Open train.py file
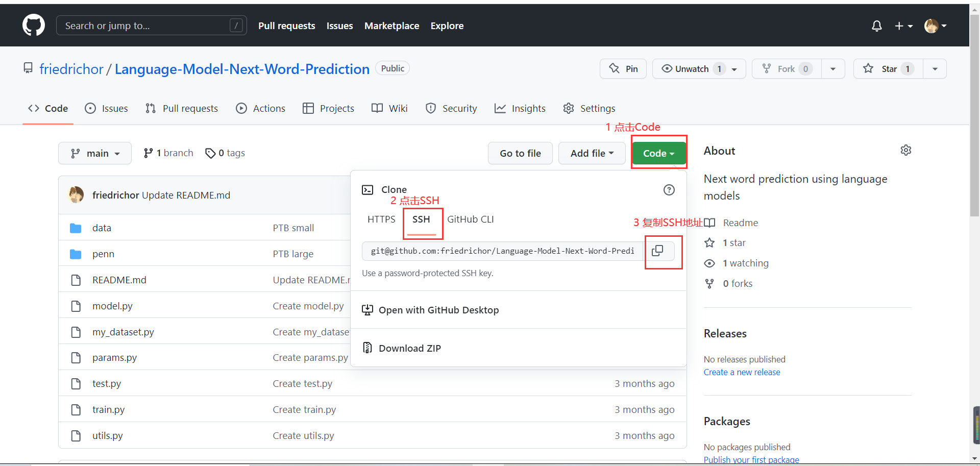Image resolution: width=980 pixels, height=466 pixels. coord(108,410)
